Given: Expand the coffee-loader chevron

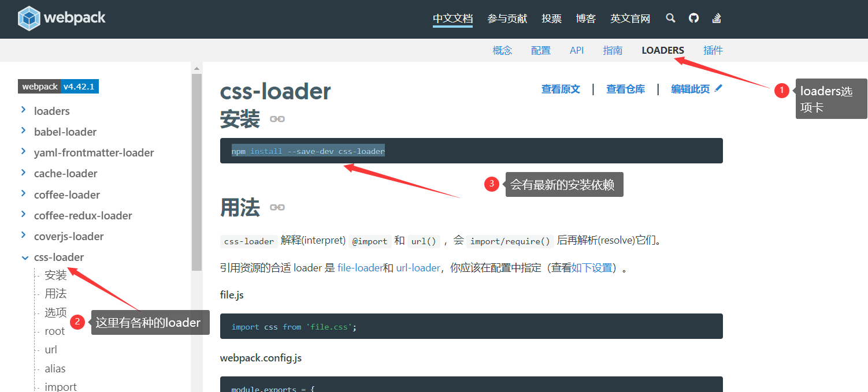Looking at the screenshot, I should coord(24,193).
